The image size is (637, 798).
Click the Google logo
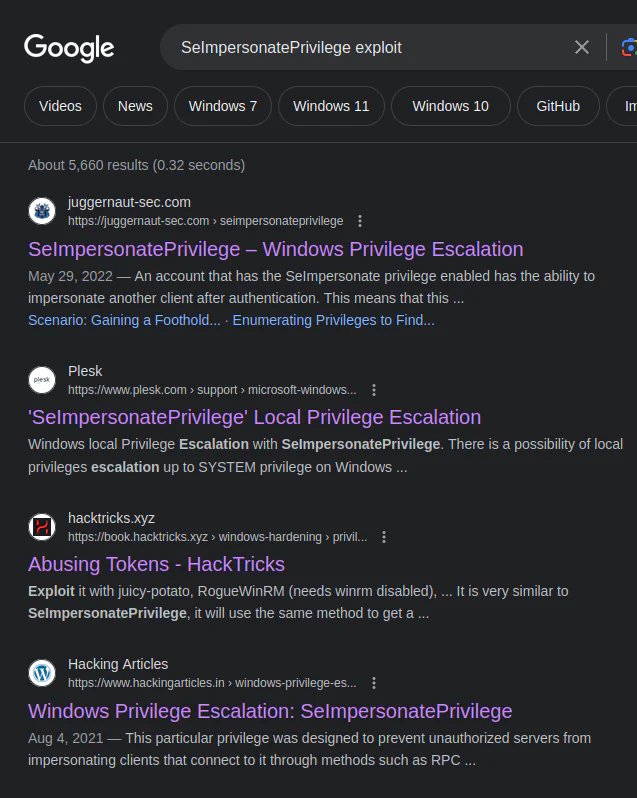coord(69,48)
